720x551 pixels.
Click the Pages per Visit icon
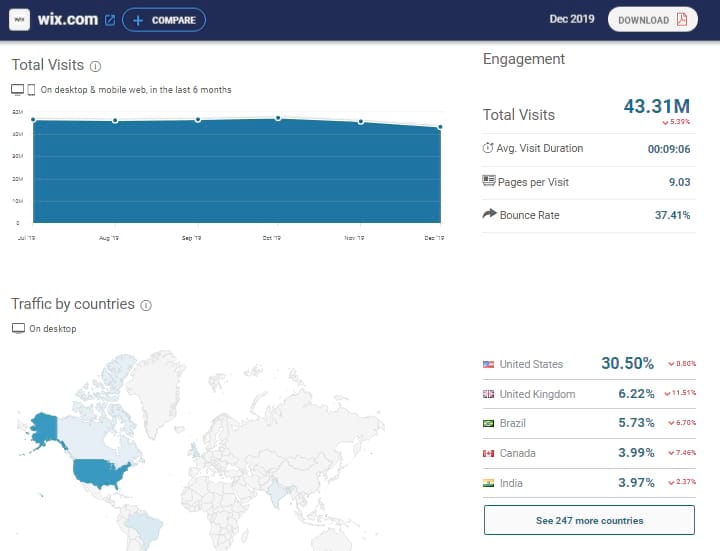[x=489, y=181]
